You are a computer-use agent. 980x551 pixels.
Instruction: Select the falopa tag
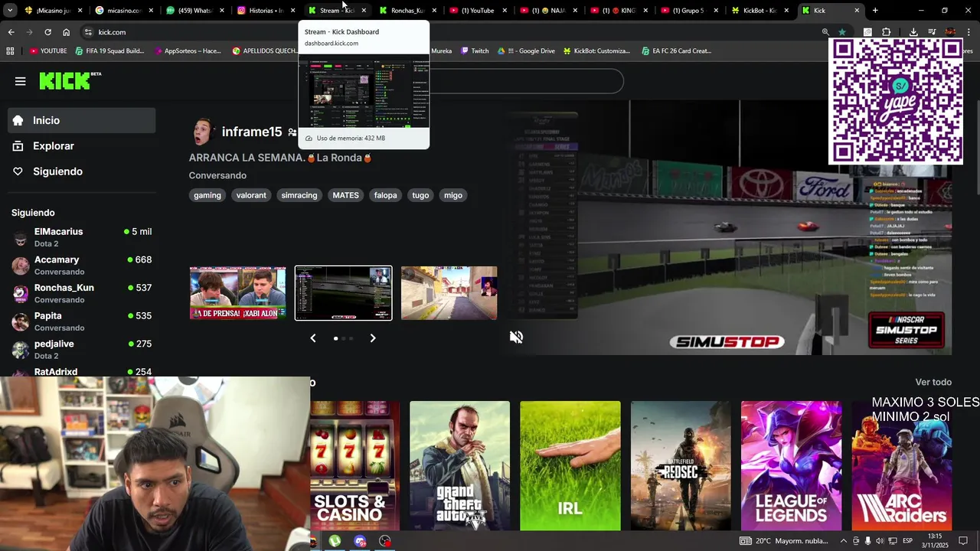pos(385,195)
